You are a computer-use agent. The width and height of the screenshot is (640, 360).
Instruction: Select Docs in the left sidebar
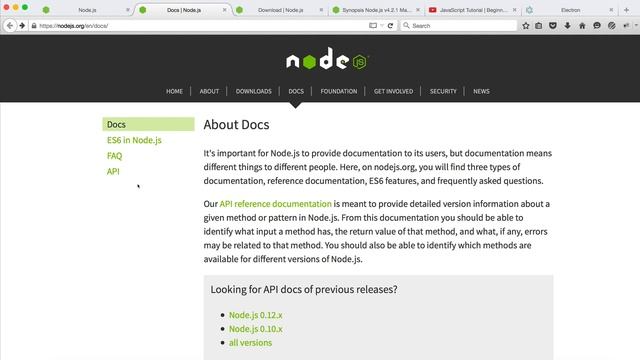click(148, 124)
